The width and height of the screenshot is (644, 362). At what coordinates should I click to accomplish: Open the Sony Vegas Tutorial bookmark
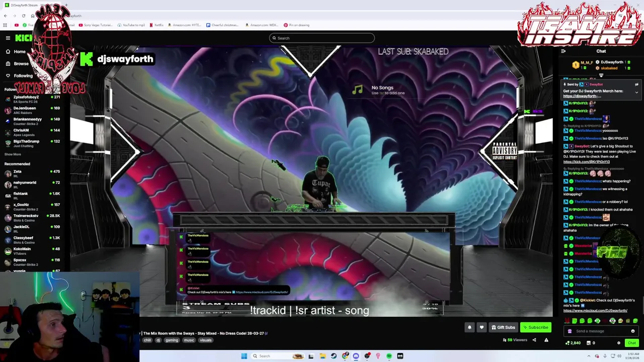click(x=96, y=25)
